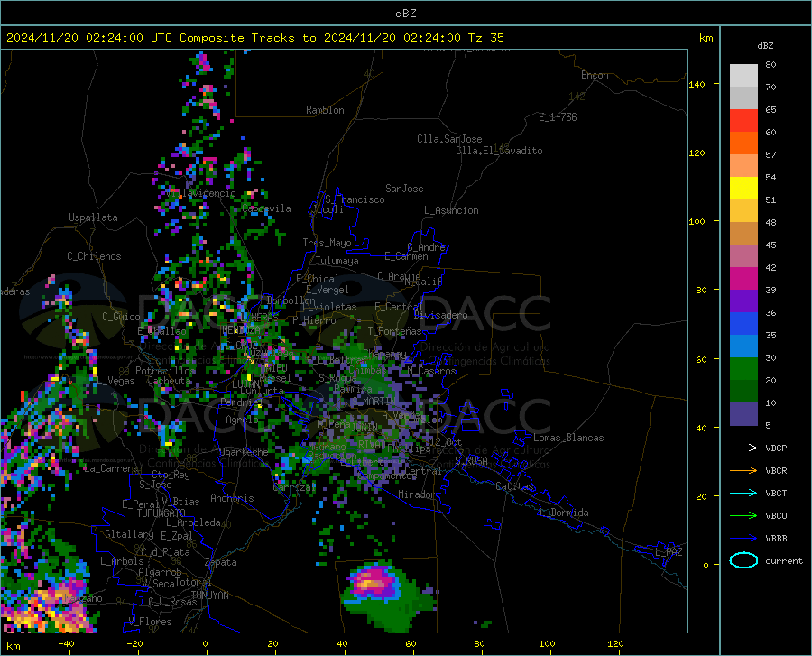
Task: Click the 'C_Chilenos' map label
Action: click(94, 256)
